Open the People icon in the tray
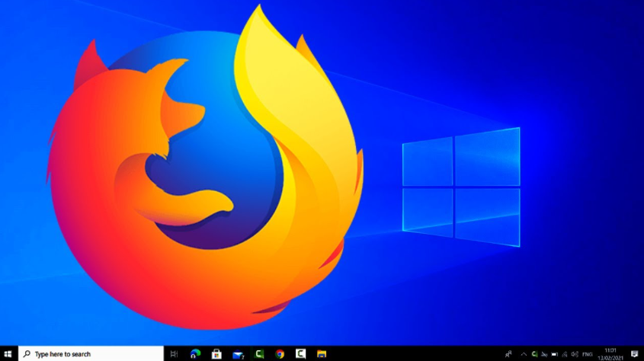Viewport: 644px width, 361px height. (x=508, y=354)
